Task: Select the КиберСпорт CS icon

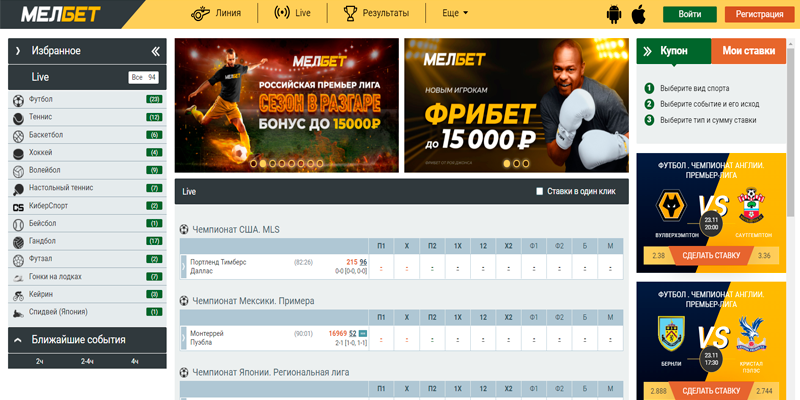Action: click(18, 207)
